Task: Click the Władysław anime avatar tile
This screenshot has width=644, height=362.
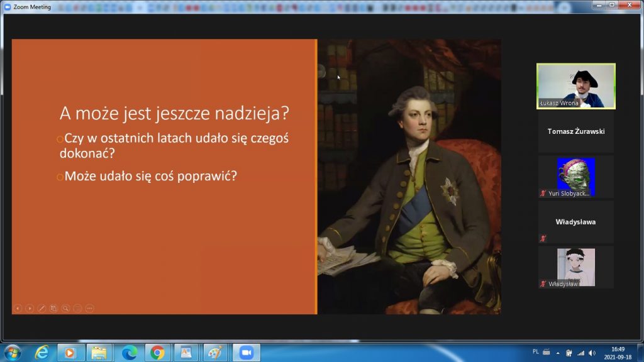Action: 575,267
